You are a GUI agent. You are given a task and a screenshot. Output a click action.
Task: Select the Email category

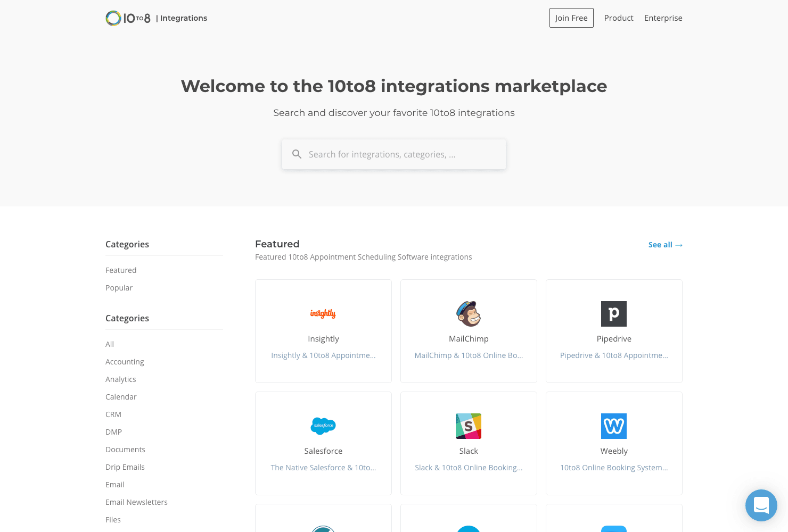[x=115, y=485]
